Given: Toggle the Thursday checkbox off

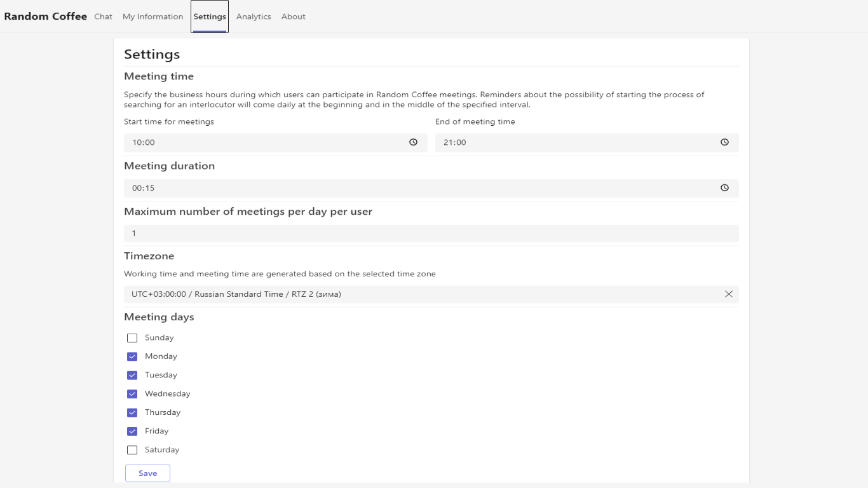Looking at the screenshot, I should coord(132,412).
